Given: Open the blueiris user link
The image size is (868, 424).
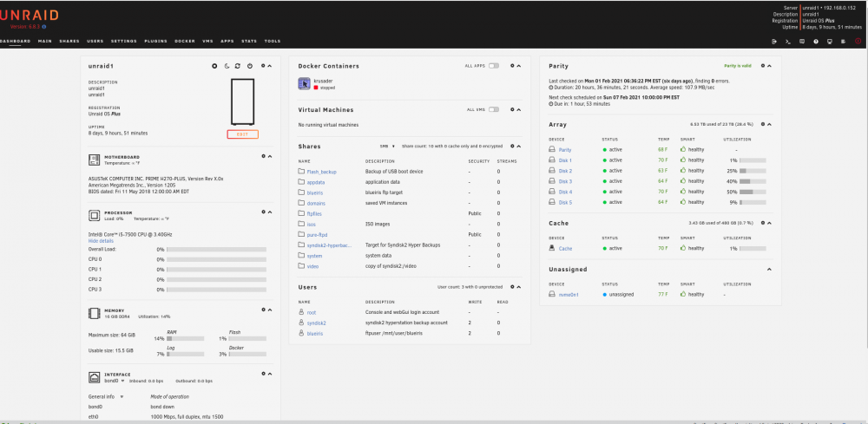Looking at the screenshot, I should coord(315,333).
